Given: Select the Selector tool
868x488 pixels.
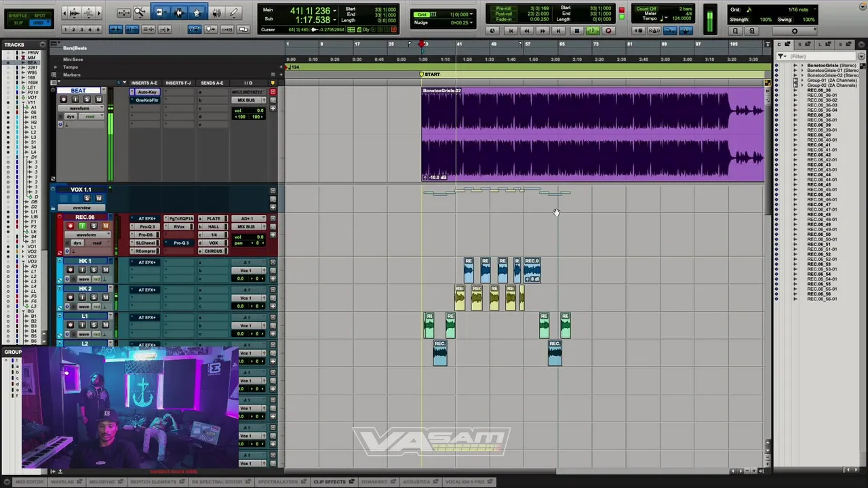Looking at the screenshot, I should [x=178, y=12].
